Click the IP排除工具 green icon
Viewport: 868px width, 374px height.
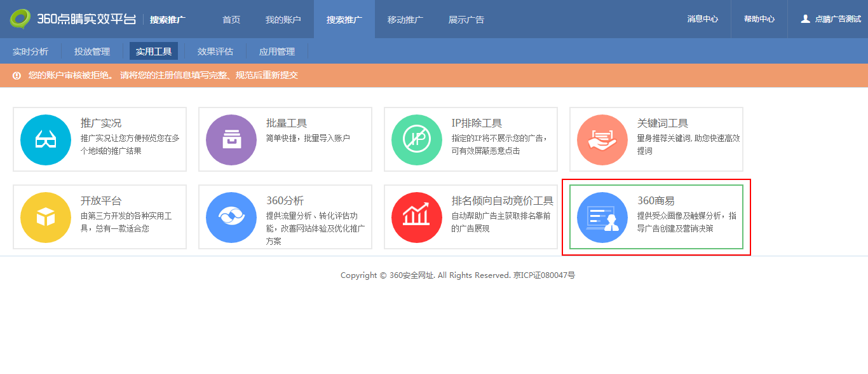click(x=417, y=139)
